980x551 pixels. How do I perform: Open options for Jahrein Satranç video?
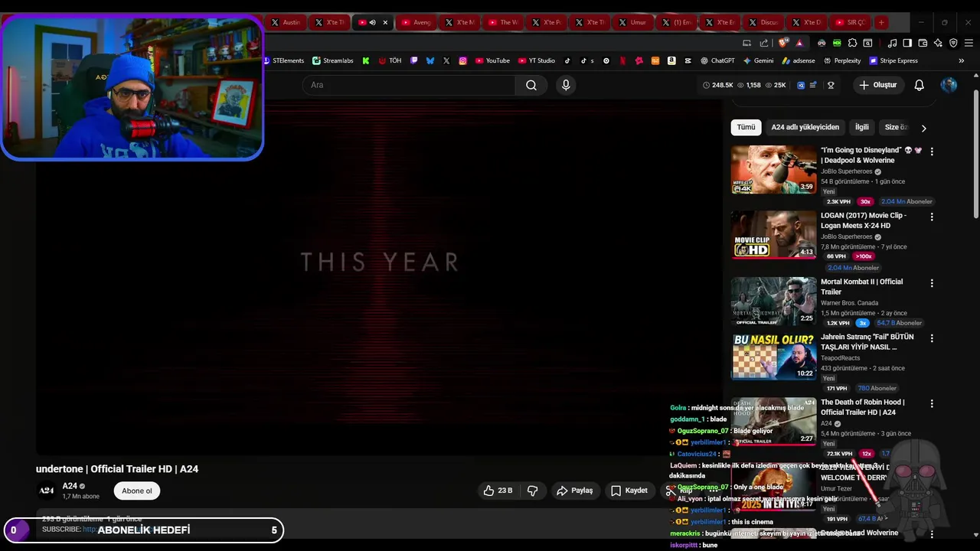[932, 338]
